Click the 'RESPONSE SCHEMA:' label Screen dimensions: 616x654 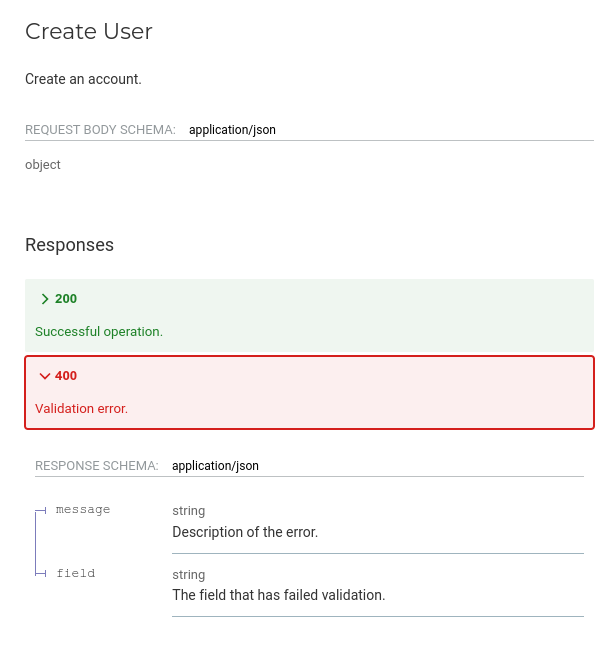pyautogui.click(x=97, y=466)
